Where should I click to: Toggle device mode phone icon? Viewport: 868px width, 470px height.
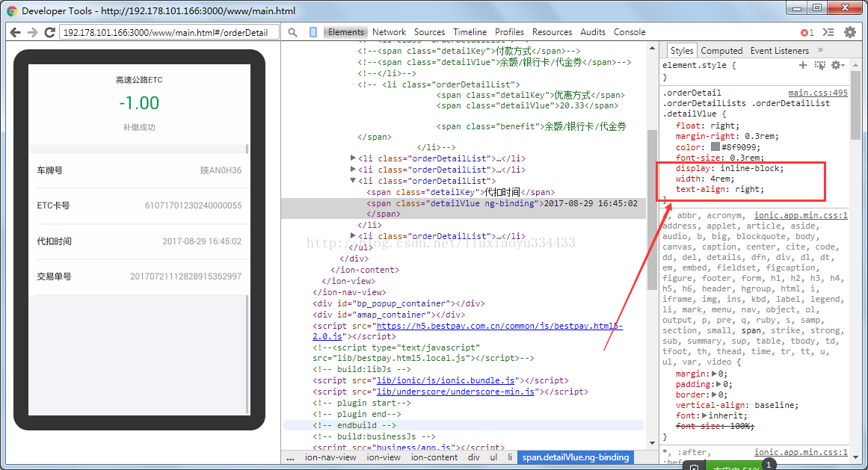click(313, 33)
